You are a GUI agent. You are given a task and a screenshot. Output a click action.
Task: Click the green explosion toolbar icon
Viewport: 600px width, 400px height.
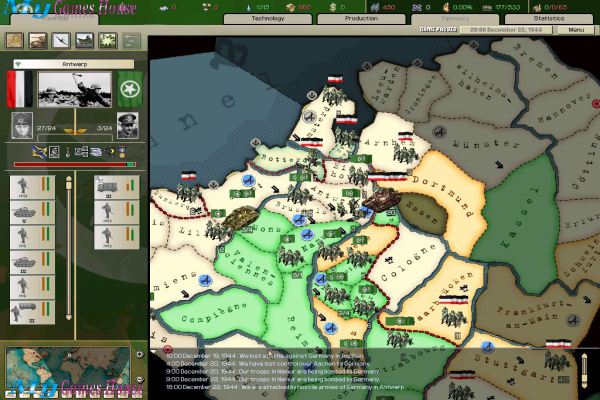pos(108,41)
